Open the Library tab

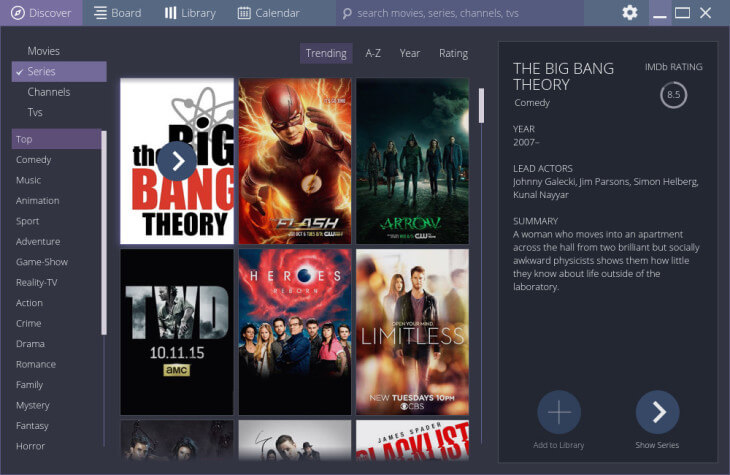(190, 13)
